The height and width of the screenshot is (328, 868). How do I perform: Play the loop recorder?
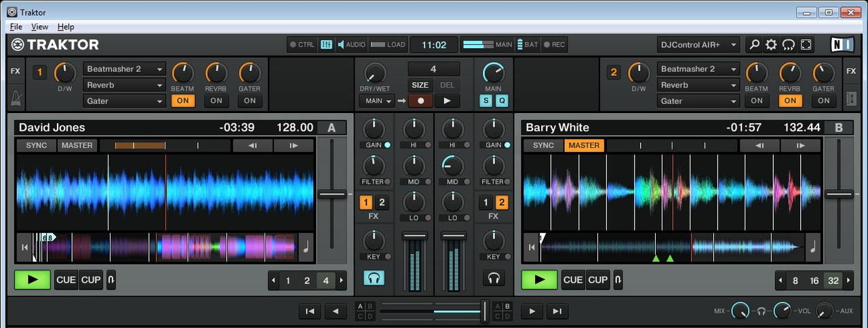[447, 101]
